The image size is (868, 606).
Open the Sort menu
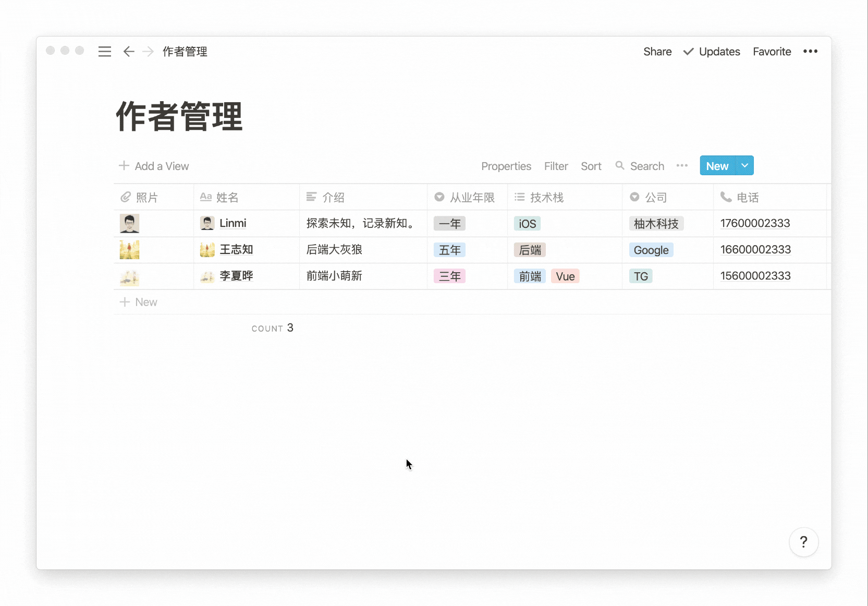click(x=591, y=166)
